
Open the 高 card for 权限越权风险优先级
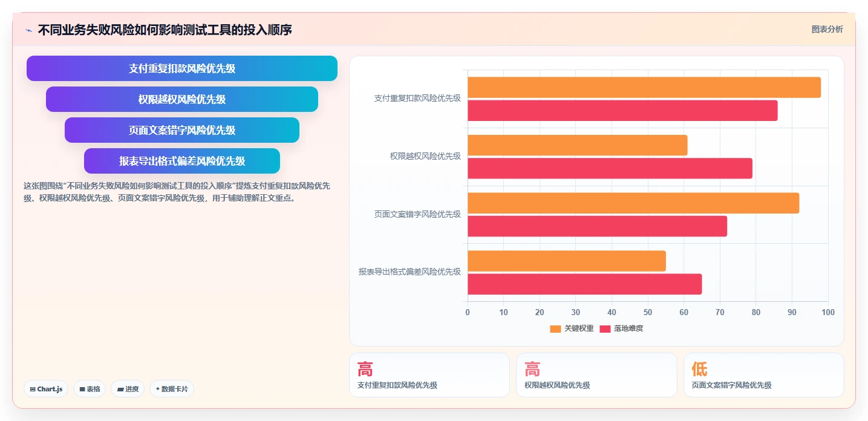click(596, 375)
